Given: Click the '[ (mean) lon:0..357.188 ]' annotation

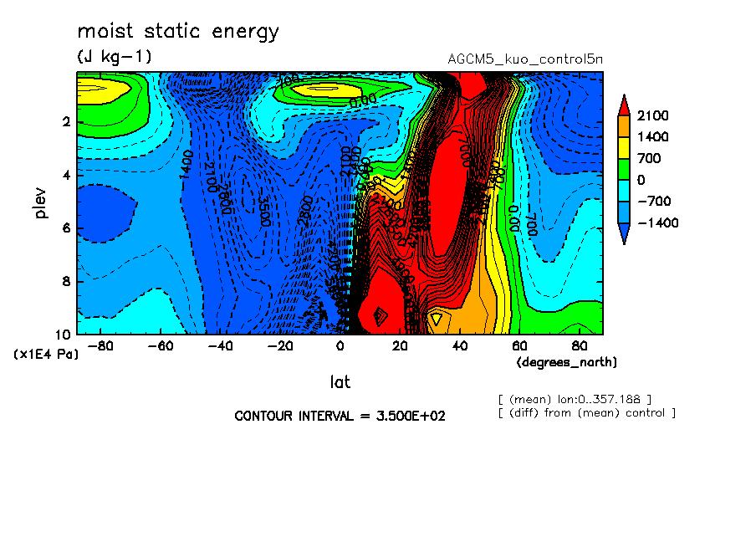Looking at the screenshot, I should pos(575,400).
